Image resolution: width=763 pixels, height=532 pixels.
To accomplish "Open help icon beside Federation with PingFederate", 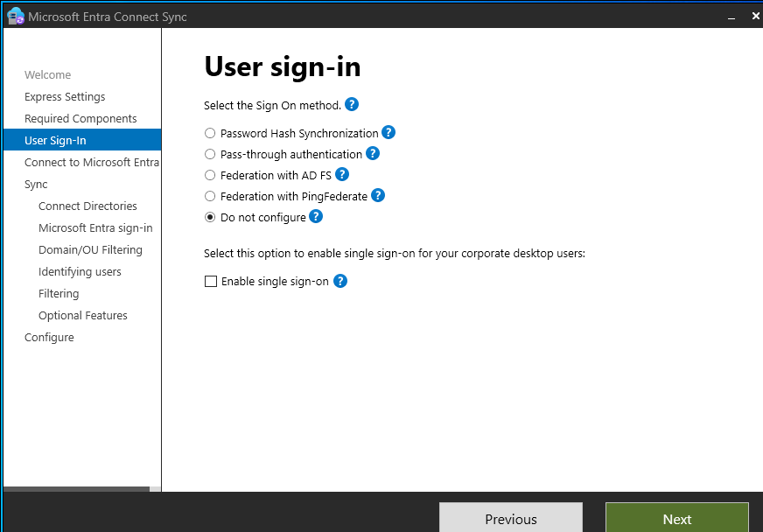I will 378,195.
